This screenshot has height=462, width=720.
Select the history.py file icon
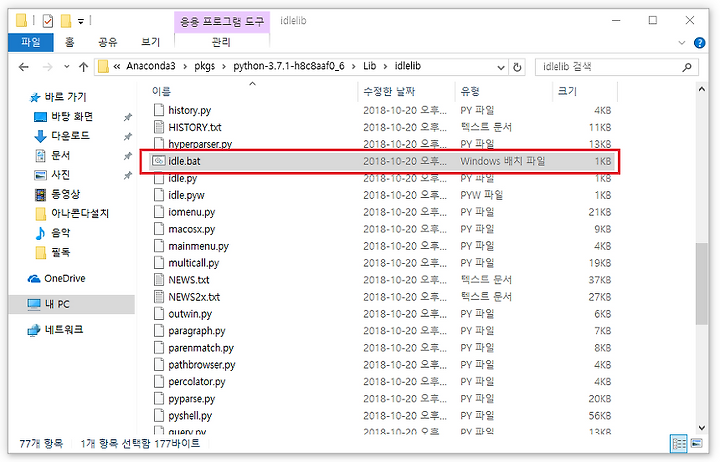158,110
